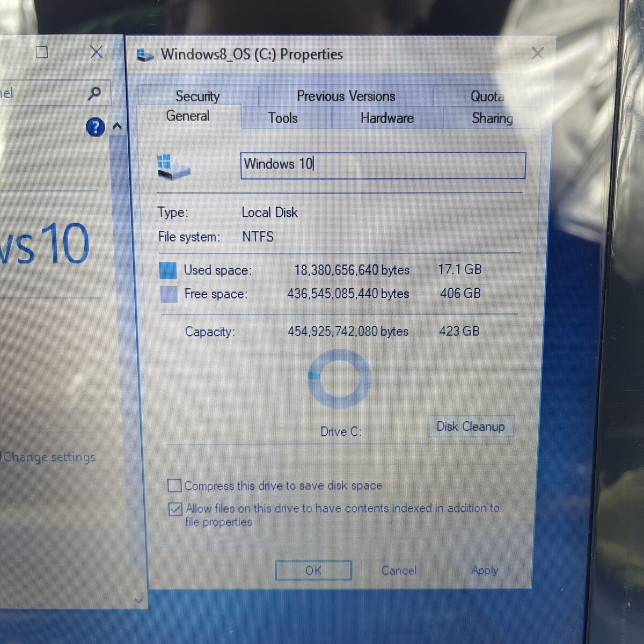Image resolution: width=644 pixels, height=644 pixels.
Task: Click the Disk Cleanup button
Action: pos(471,427)
